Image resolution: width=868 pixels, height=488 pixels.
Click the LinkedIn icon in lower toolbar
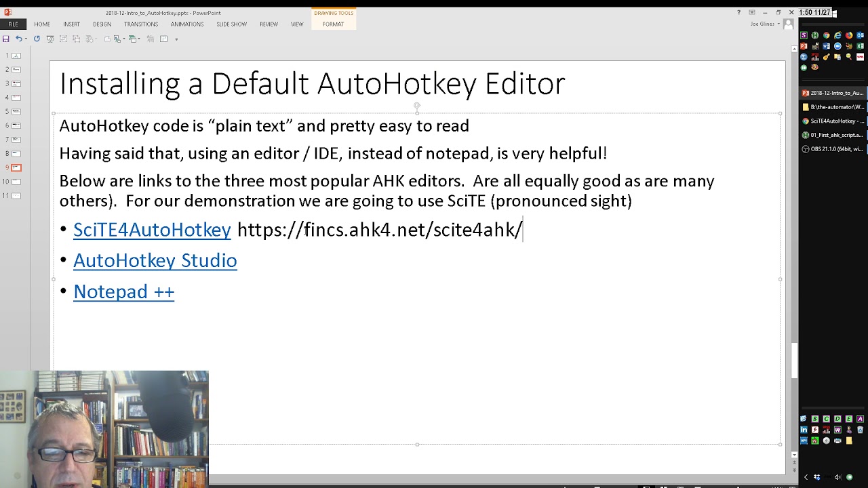point(804,430)
